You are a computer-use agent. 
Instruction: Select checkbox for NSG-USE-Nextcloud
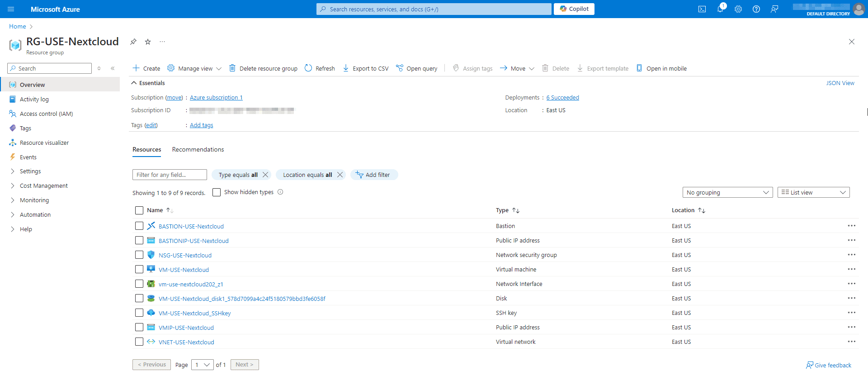pos(139,255)
